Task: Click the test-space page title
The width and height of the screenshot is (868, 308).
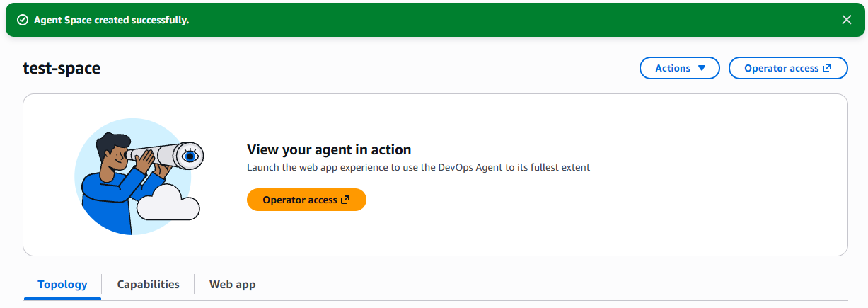Action: [62, 68]
